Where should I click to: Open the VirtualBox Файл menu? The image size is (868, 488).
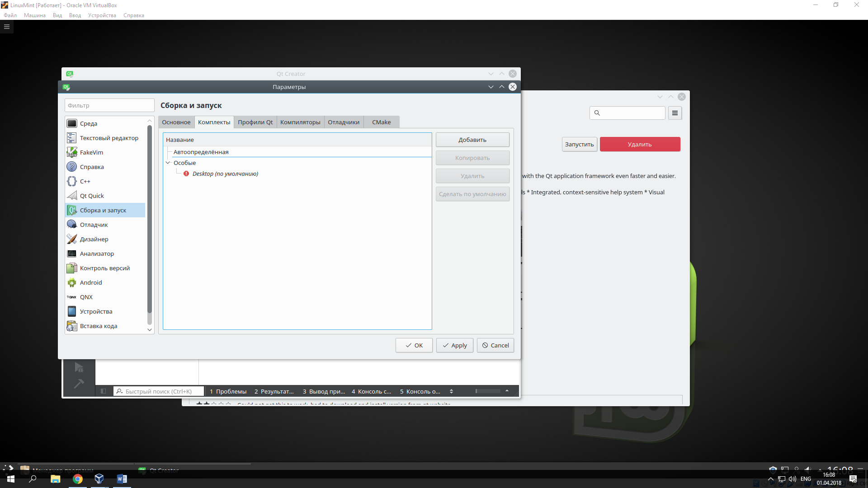click(x=10, y=15)
